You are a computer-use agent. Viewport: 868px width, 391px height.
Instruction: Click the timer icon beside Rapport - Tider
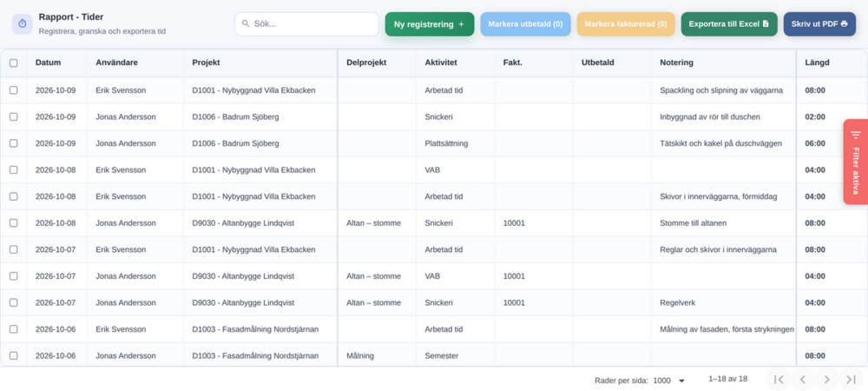(23, 23)
